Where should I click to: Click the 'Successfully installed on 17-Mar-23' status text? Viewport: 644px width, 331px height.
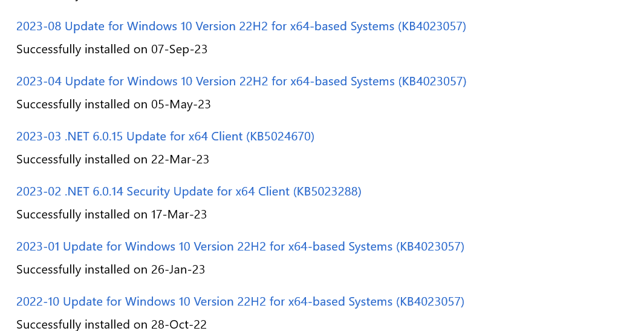pos(112,215)
